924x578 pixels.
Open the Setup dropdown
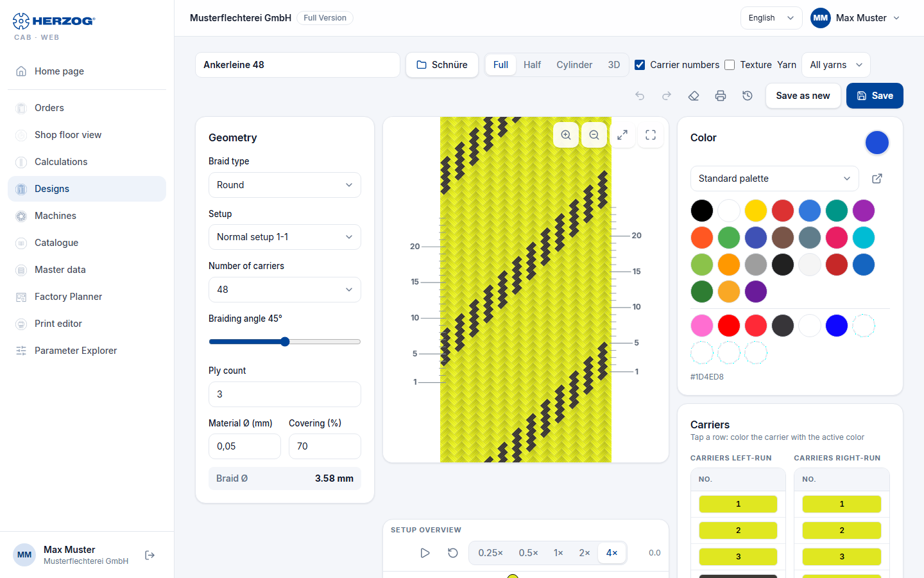point(285,237)
